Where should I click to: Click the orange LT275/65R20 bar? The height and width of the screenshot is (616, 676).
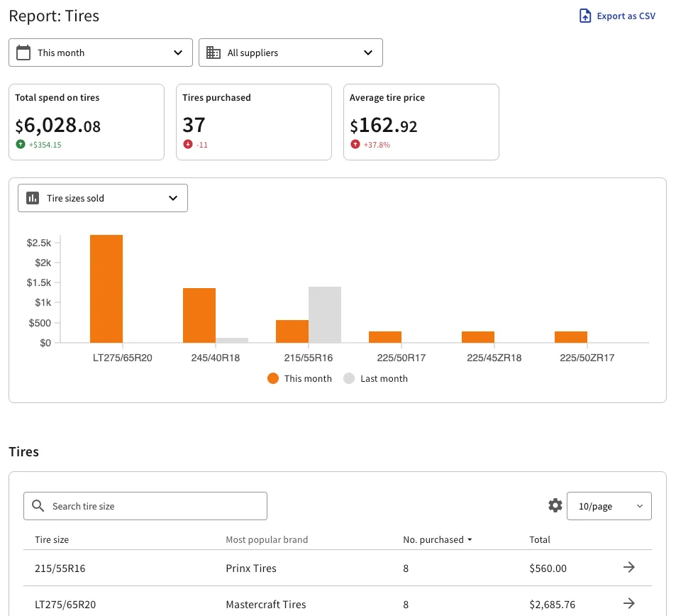[x=106, y=288]
